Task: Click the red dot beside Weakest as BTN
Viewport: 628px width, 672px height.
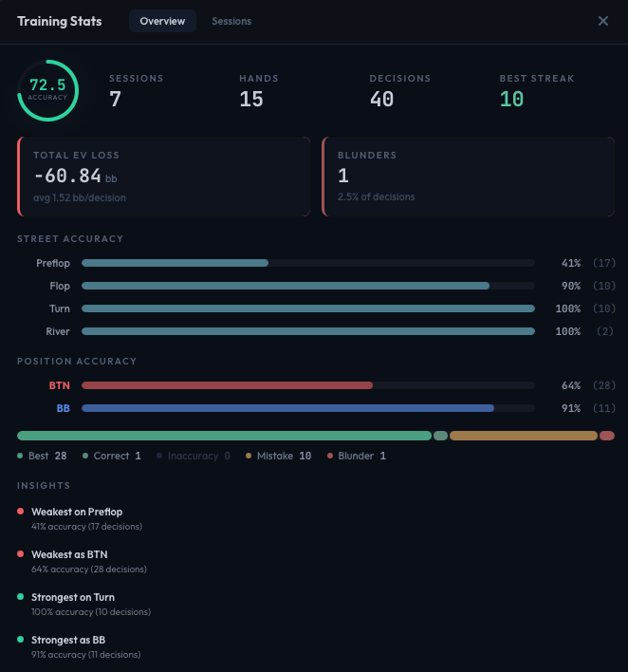Action: point(21,554)
